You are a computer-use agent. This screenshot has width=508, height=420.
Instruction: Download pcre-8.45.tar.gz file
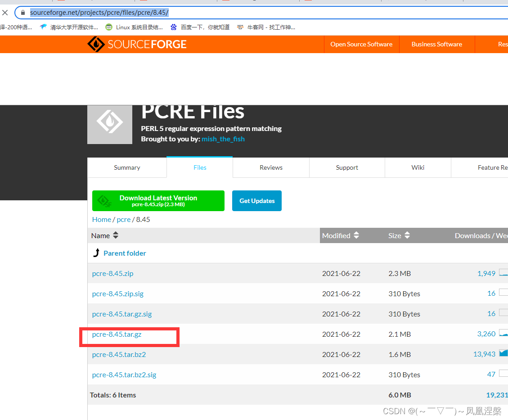[117, 334]
